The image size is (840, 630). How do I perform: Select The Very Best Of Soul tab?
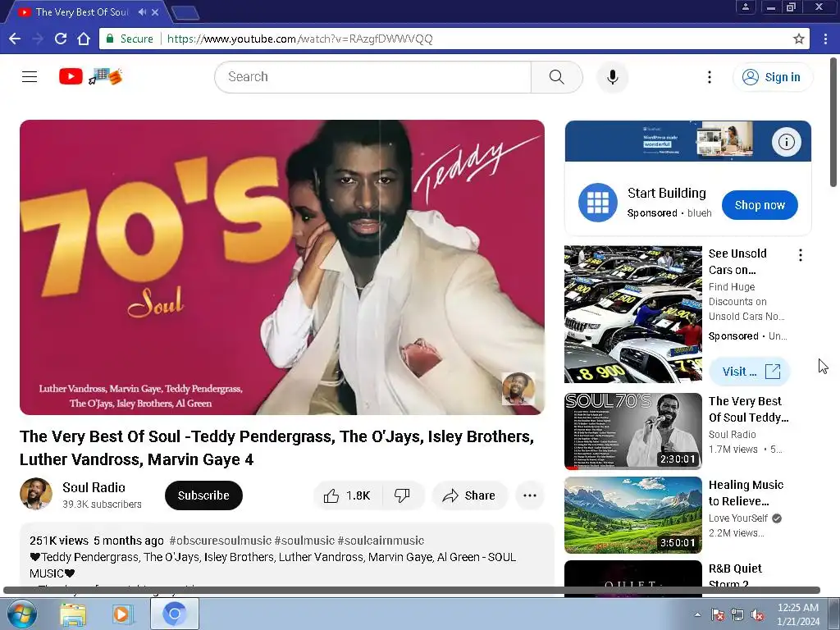[82, 11]
